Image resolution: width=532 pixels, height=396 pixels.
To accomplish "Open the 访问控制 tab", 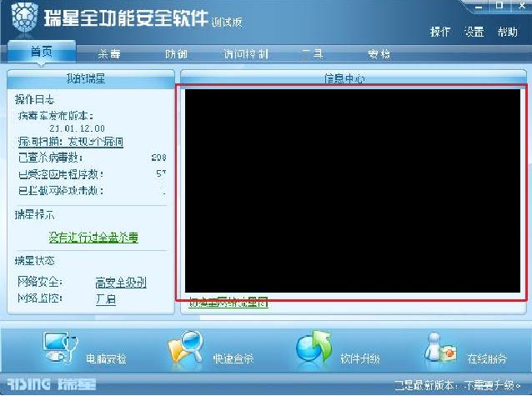I will click(x=246, y=54).
